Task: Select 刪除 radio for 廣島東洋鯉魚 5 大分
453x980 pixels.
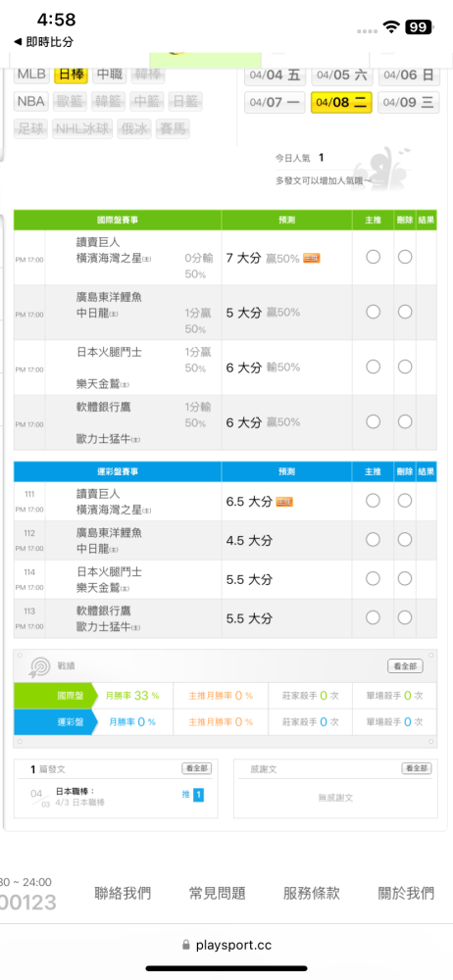Action: (x=405, y=312)
